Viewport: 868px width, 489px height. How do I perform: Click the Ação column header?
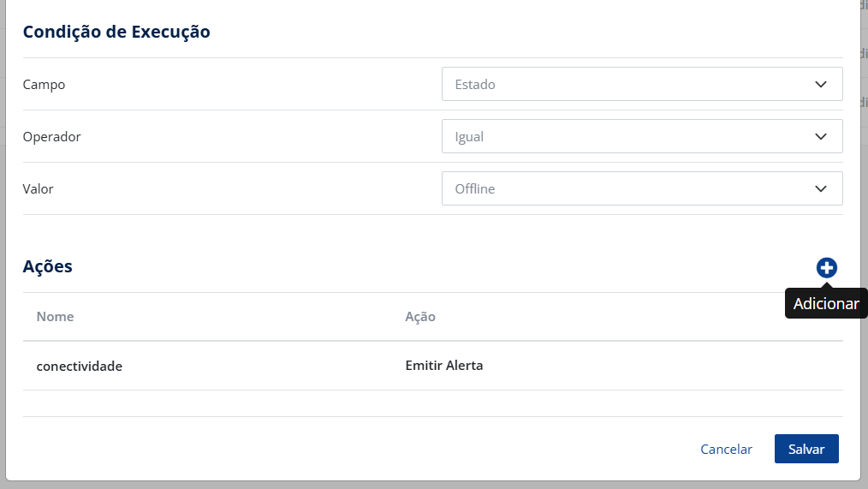point(420,317)
